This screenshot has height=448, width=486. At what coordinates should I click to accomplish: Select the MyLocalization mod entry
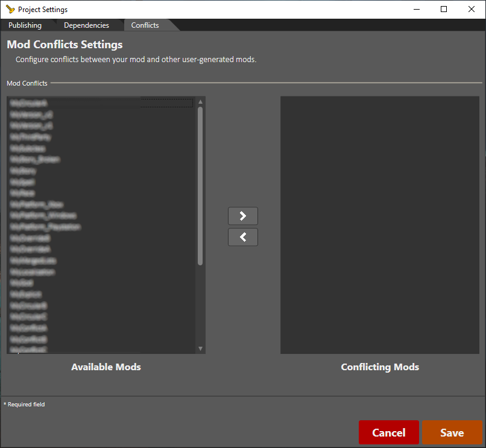coord(33,272)
